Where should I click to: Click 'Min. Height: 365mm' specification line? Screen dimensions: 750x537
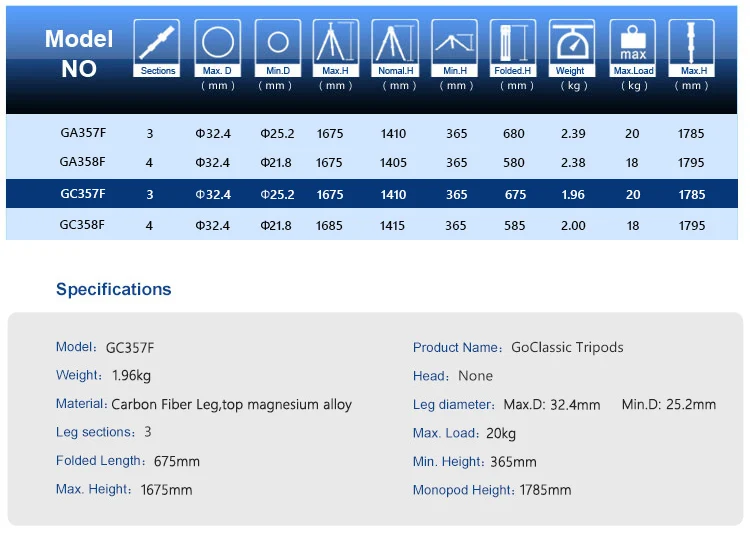(x=474, y=462)
